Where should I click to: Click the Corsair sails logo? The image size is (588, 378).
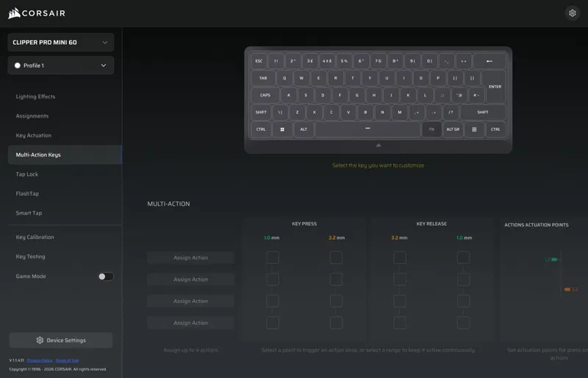[x=14, y=13]
